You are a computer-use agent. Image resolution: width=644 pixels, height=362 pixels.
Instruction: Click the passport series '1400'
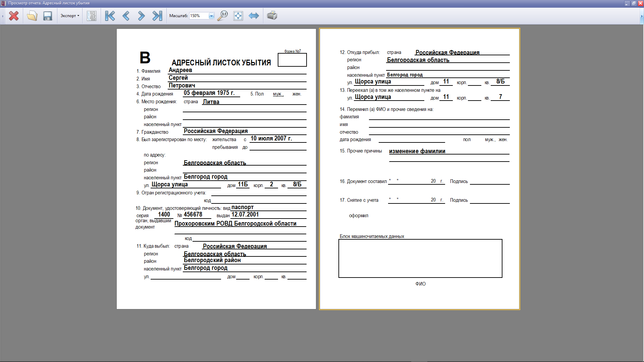click(x=164, y=215)
